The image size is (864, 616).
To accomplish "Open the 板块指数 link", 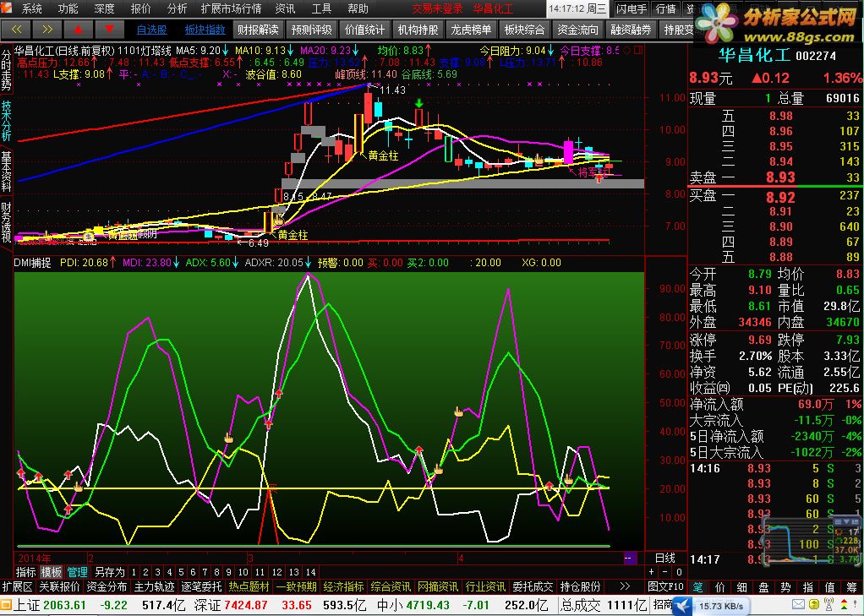I will tap(205, 30).
